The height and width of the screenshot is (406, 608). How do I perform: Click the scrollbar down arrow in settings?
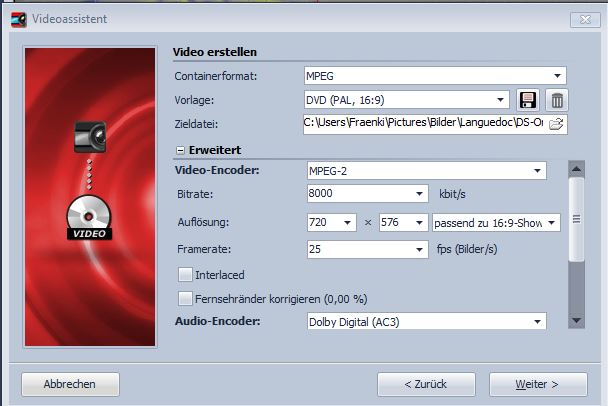576,320
